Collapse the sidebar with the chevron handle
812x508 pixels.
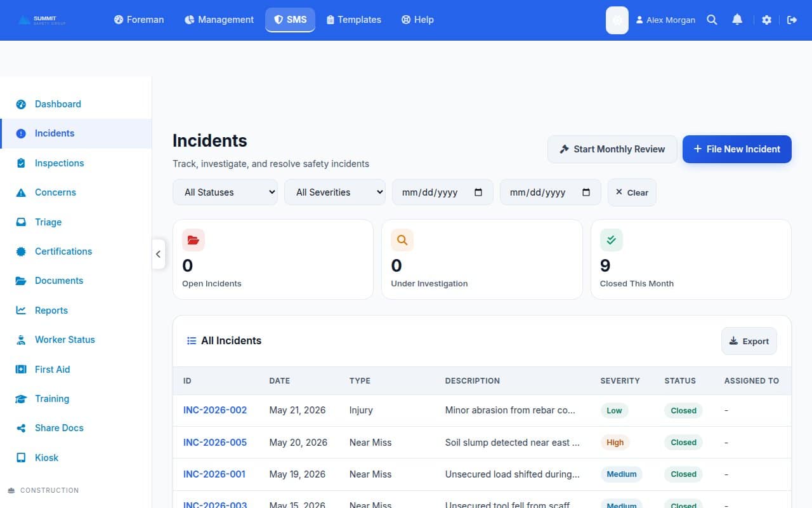(x=159, y=254)
